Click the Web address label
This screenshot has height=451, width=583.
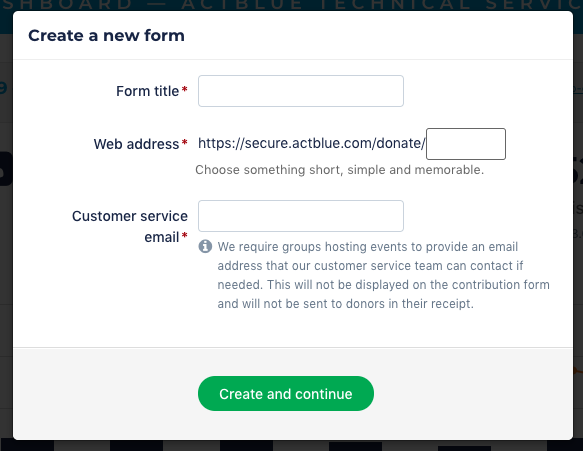pos(136,144)
